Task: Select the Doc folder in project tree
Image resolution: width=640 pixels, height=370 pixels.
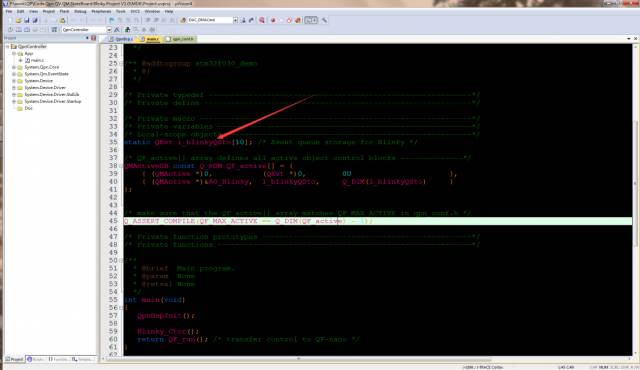Action: [x=28, y=108]
